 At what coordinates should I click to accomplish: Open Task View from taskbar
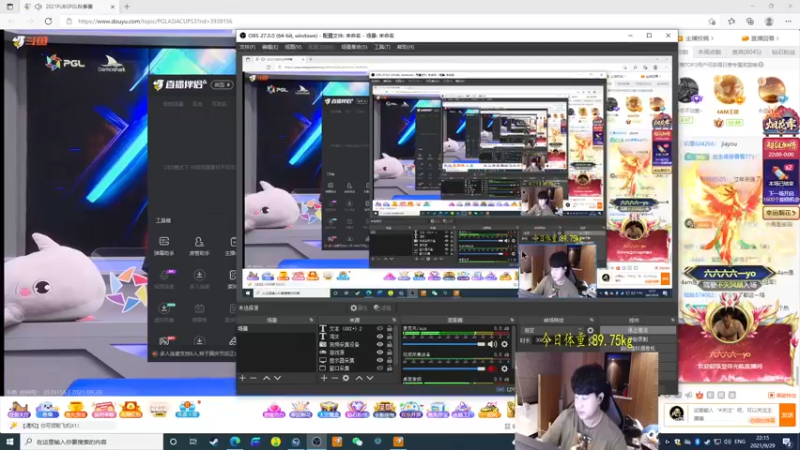tap(193, 442)
